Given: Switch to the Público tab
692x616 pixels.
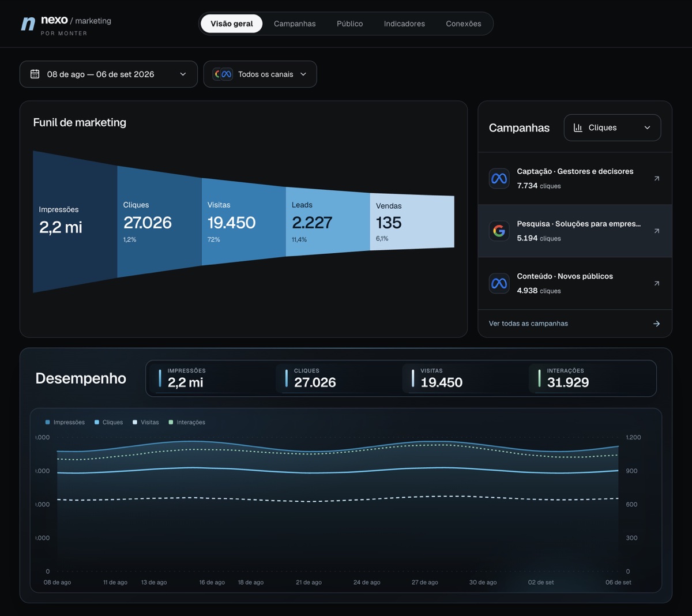Looking at the screenshot, I should click(350, 24).
